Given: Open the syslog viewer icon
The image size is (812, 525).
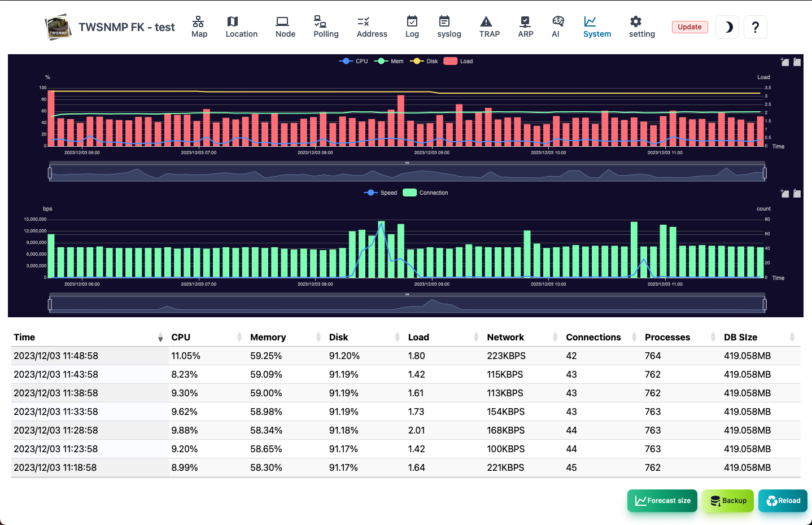Looking at the screenshot, I should [x=444, y=21].
